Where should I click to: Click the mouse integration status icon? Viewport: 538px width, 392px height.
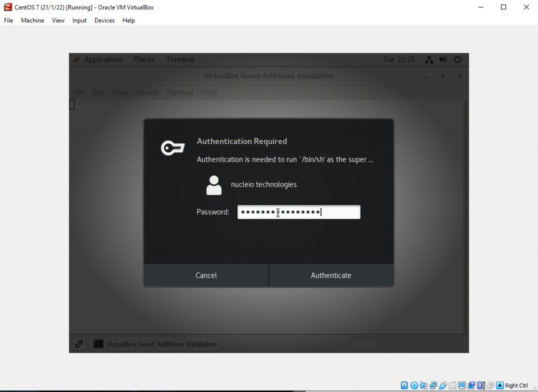pyautogui.click(x=490, y=386)
